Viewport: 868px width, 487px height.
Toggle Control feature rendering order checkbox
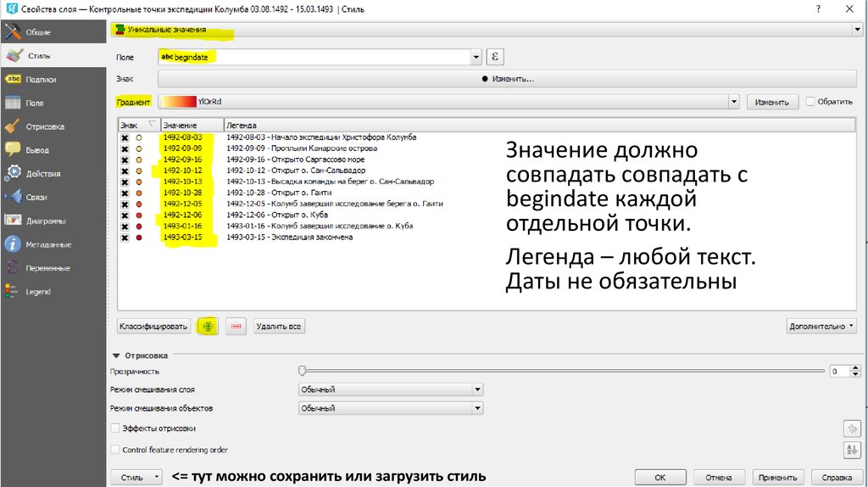pyautogui.click(x=115, y=450)
